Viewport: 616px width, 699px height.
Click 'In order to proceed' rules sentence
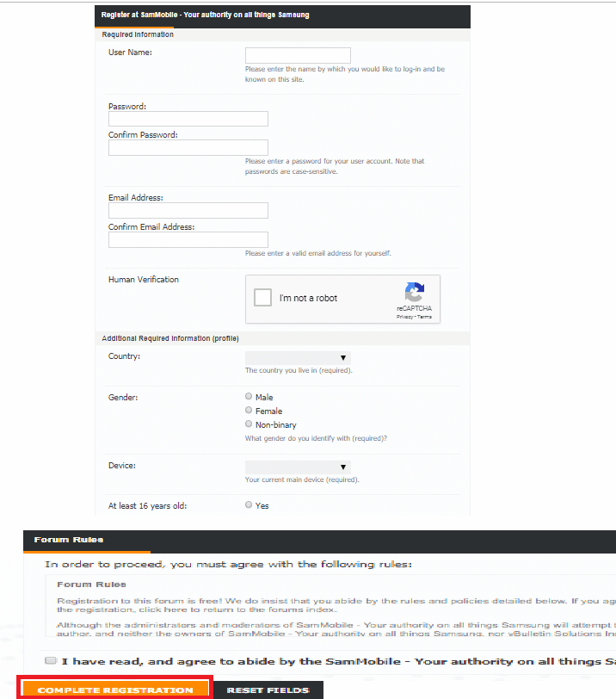229,565
